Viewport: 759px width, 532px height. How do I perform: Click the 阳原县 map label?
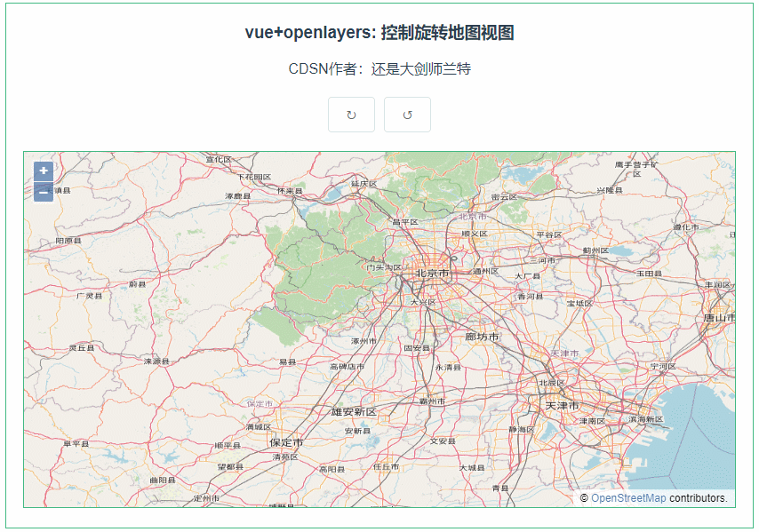[68, 241]
